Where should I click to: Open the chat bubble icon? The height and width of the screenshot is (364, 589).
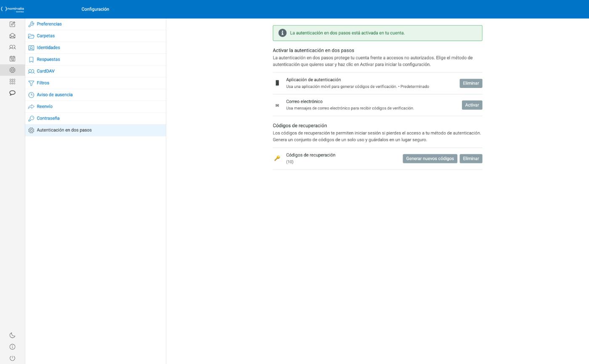[x=12, y=93]
